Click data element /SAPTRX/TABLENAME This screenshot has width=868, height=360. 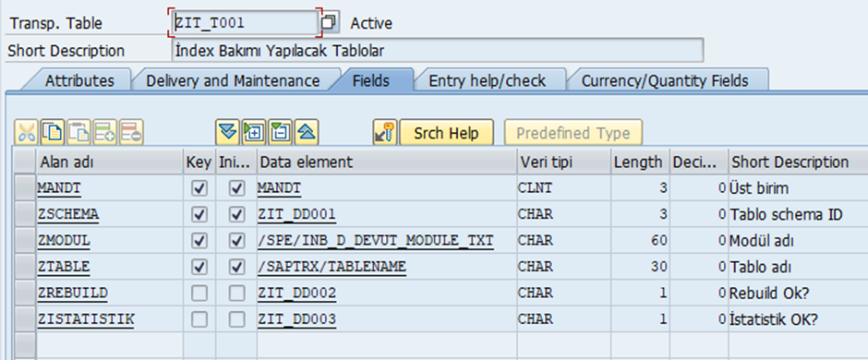(332, 267)
